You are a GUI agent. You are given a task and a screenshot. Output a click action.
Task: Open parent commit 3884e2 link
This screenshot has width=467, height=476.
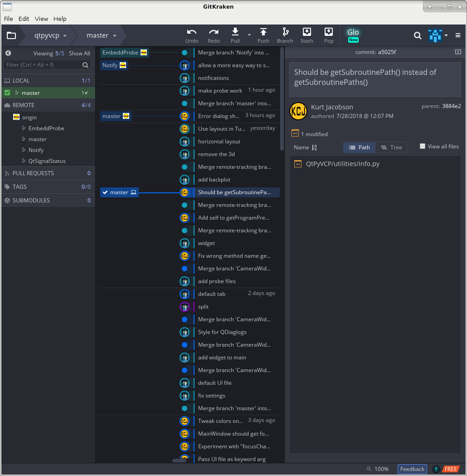tap(451, 106)
